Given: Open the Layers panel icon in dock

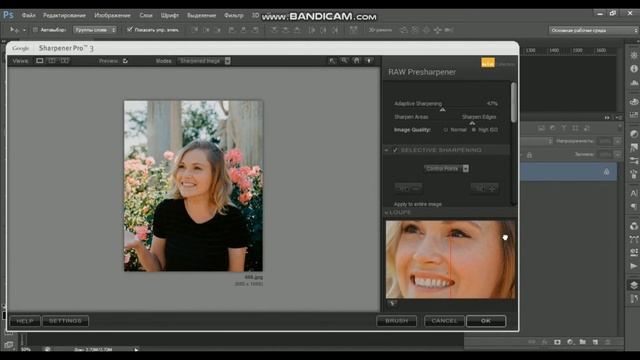Looking at the screenshot, I should click(634, 285).
